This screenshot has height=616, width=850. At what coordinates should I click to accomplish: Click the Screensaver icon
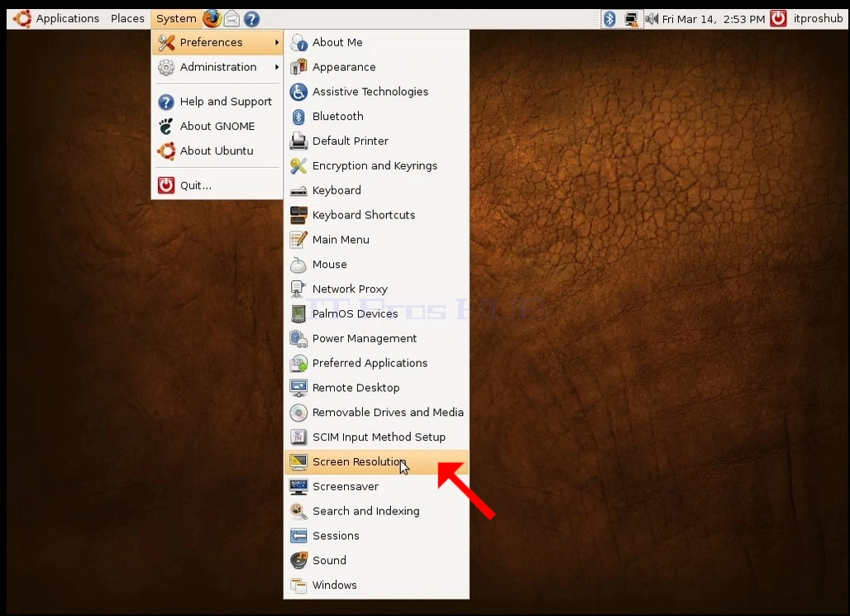pyautogui.click(x=298, y=486)
